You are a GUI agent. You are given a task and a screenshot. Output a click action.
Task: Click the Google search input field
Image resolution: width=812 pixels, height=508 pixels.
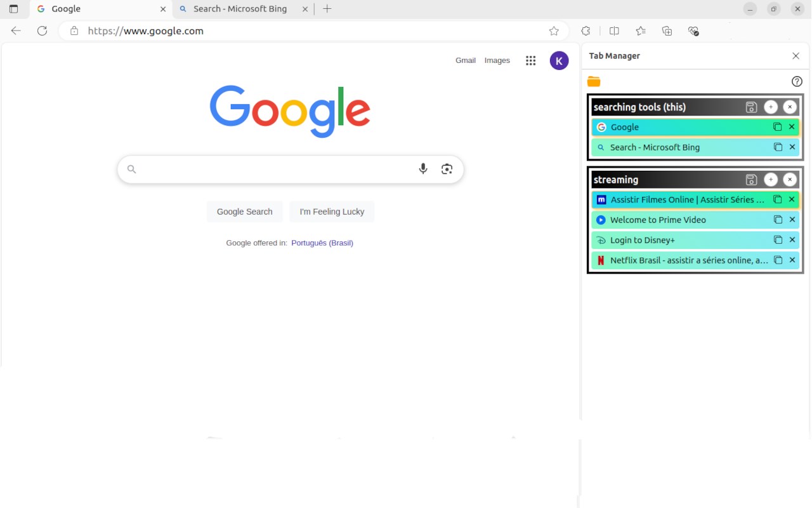tap(291, 169)
